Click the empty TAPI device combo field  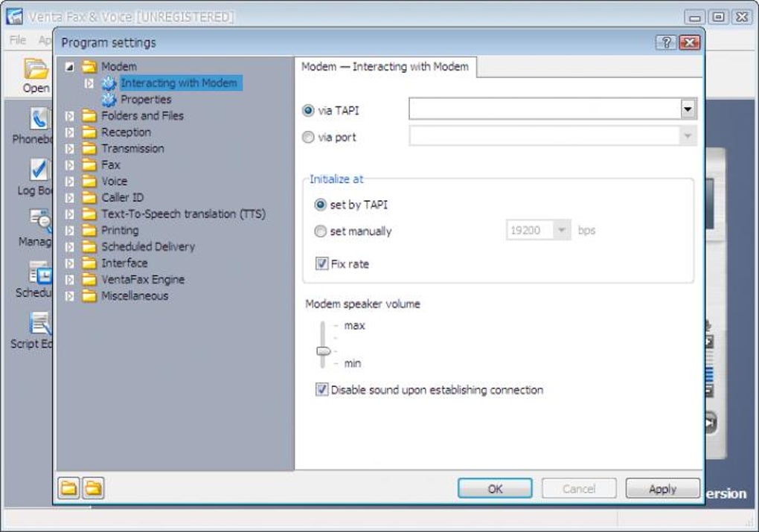coord(545,109)
